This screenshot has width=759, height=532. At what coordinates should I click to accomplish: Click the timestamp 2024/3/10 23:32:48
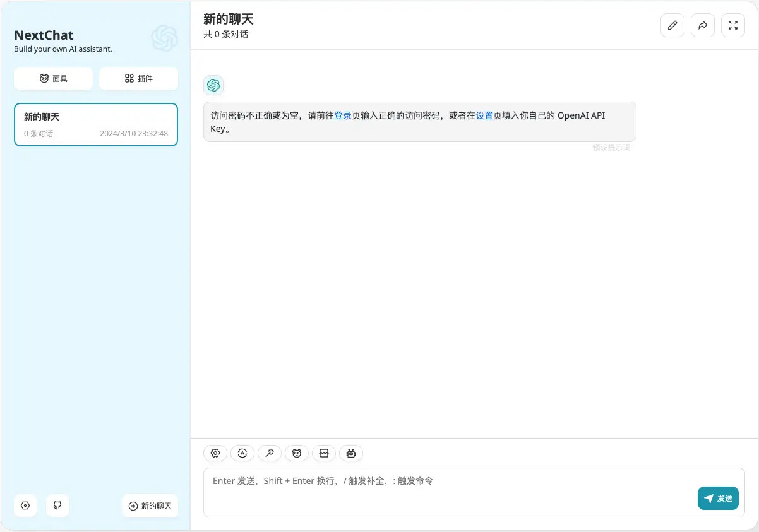click(x=134, y=134)
